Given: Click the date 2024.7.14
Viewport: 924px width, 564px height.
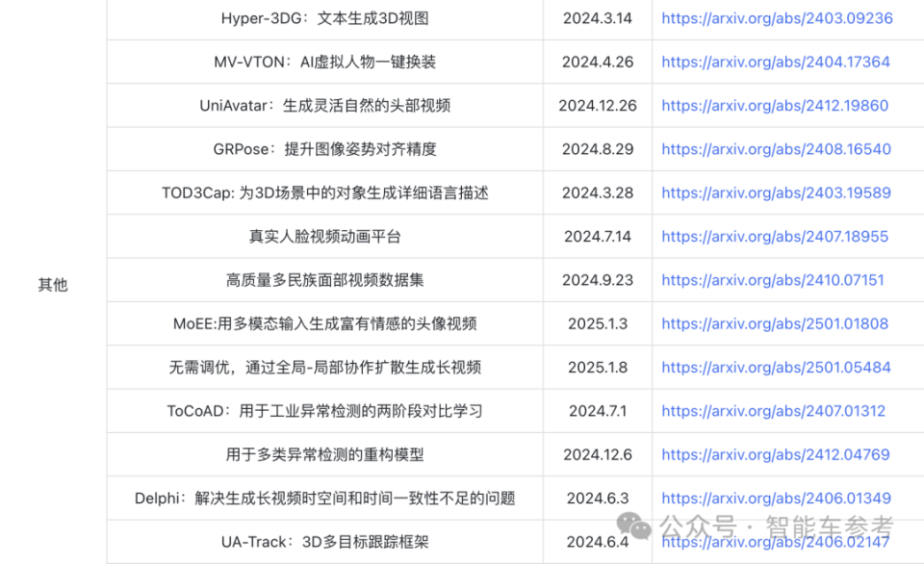Looking at the screenshot, I should pyautogui.click(x=598, y=237).
